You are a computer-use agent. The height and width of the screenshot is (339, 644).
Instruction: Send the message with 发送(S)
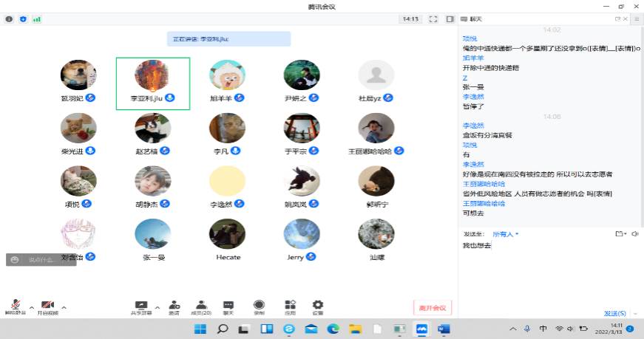614,313
